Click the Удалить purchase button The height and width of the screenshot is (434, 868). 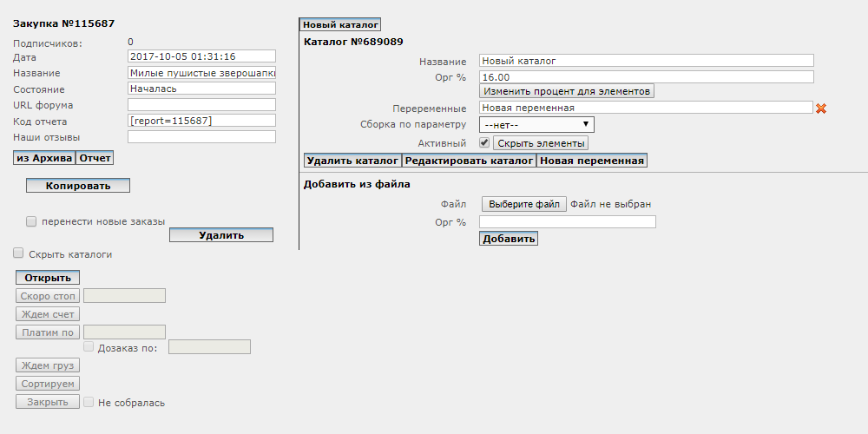pos(221,234)
